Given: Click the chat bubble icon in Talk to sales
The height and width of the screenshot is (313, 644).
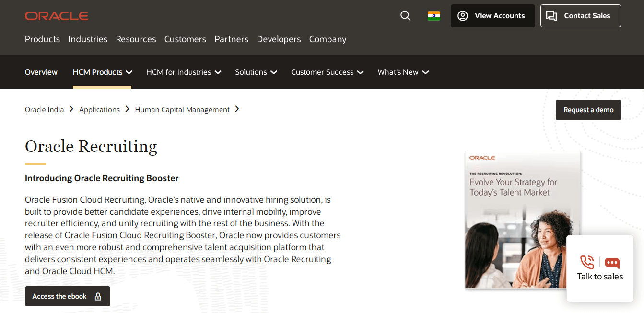Looking at the screenshot, I should [x=612, y=263].
